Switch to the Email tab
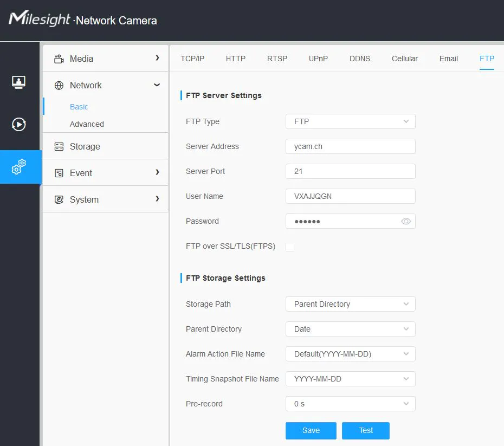 tap(448, 59)
